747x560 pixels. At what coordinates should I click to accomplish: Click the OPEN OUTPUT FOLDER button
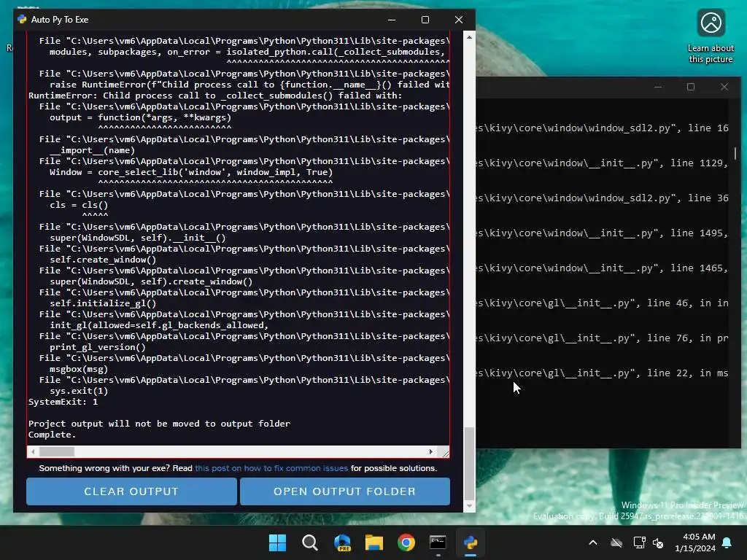coord(345,491)
